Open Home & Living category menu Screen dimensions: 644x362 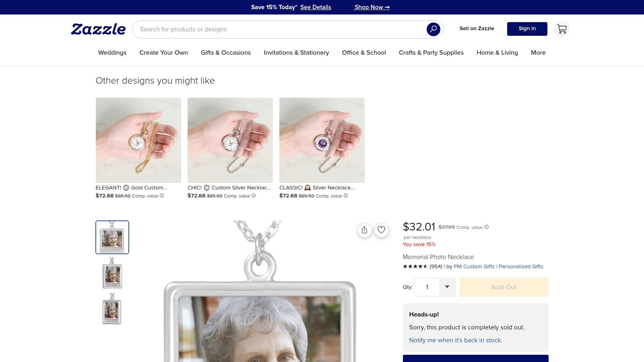click(497, 53)
